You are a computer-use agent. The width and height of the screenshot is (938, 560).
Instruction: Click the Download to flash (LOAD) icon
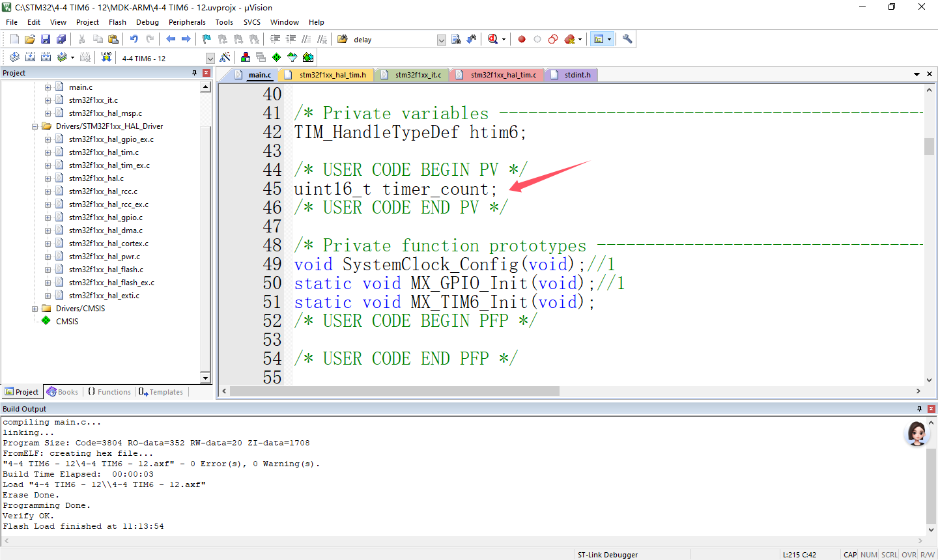[106, 57]
